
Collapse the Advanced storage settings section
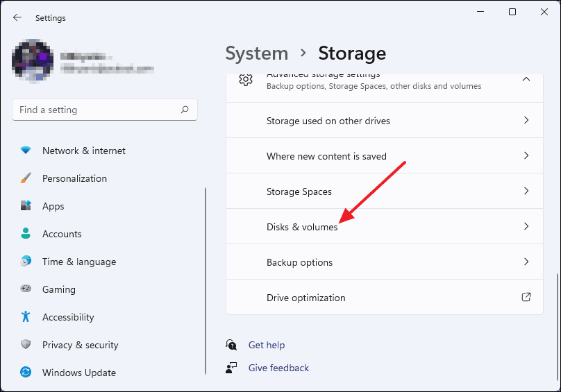(526, 80)
